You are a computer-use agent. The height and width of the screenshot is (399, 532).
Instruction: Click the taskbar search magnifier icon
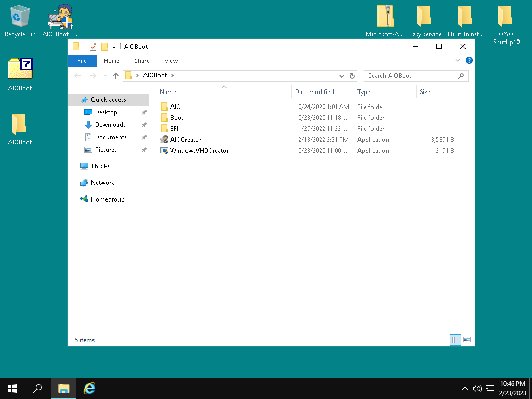click(37, 388)
